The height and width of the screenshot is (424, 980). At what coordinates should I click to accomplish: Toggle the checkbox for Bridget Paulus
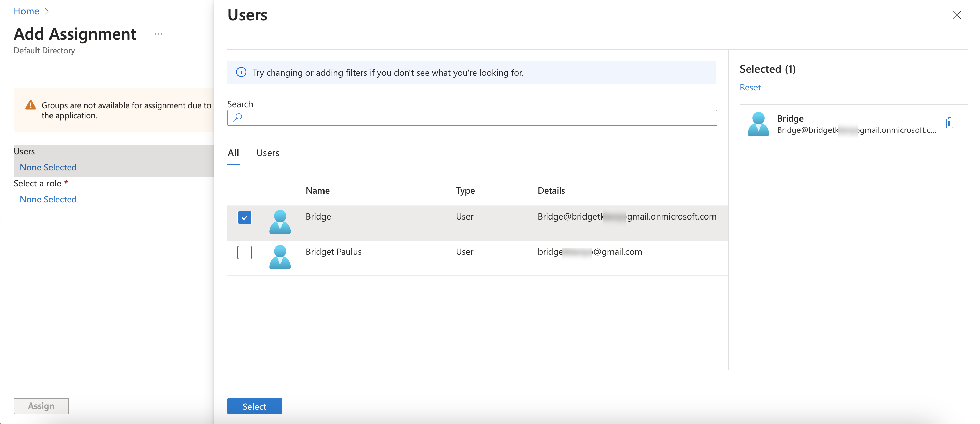pyautogui.click(x=244, y=251)
